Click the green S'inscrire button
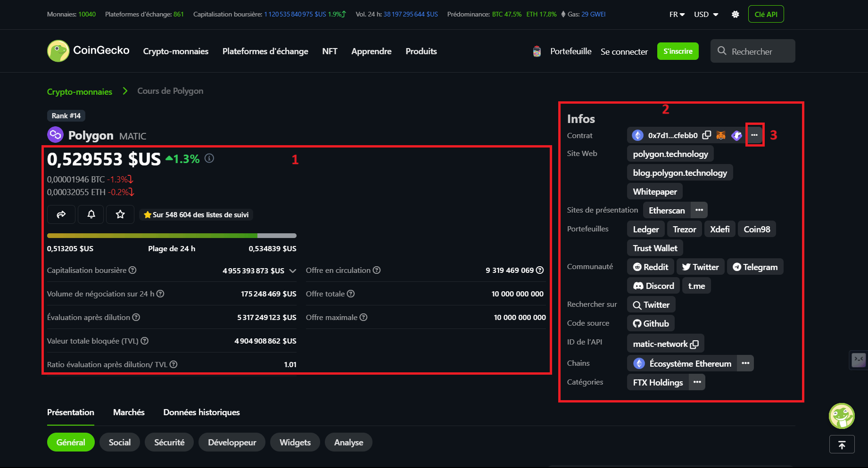The width and height of the screenshot is (868, 468). [678, 51]
